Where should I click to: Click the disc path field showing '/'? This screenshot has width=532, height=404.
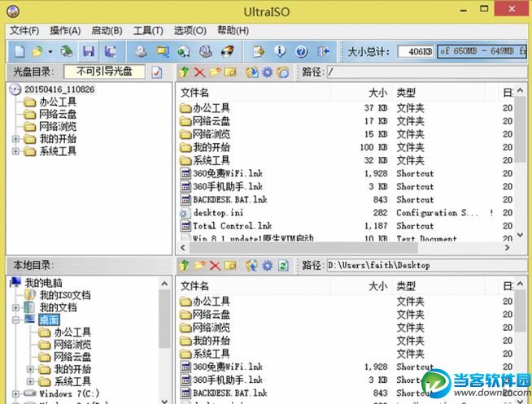(427, 72)
